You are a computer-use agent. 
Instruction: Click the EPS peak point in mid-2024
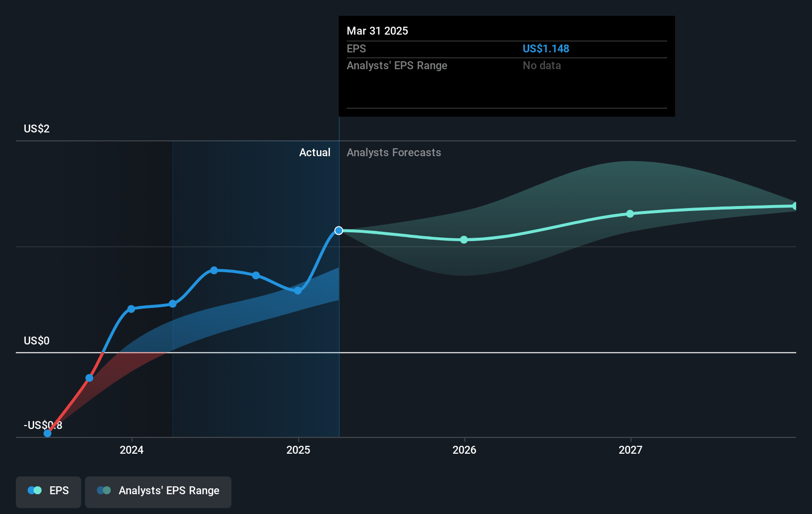[x=214, y=270]
